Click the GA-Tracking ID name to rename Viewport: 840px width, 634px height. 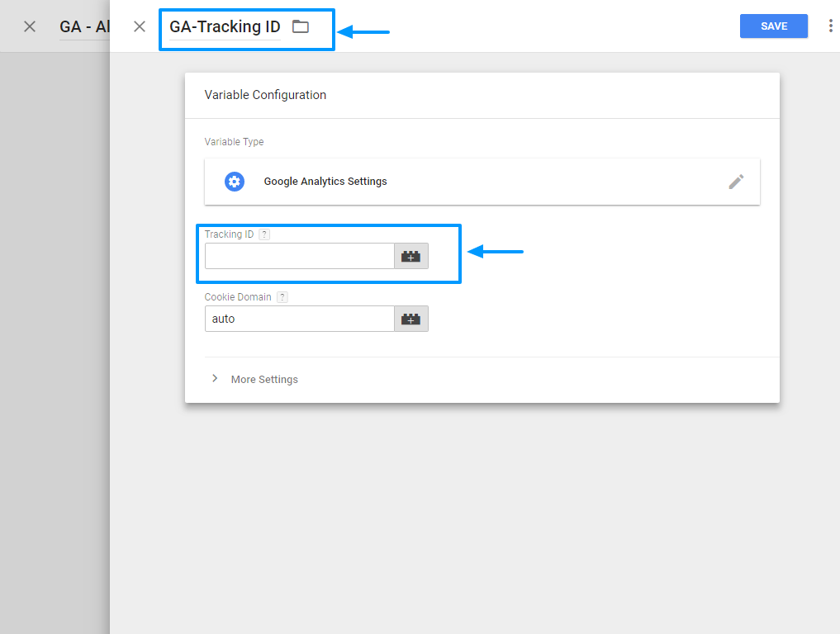pyautogui.click(x=225, y=26)
